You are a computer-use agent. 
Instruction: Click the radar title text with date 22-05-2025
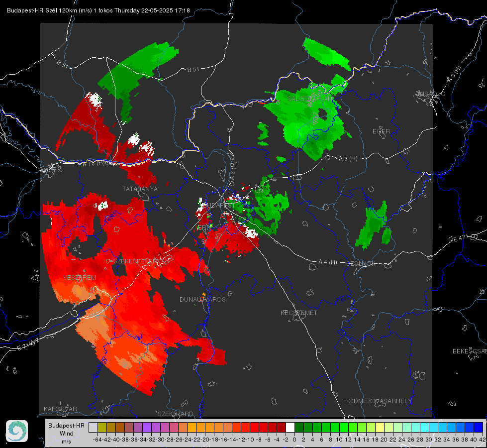tap(98, 10)
